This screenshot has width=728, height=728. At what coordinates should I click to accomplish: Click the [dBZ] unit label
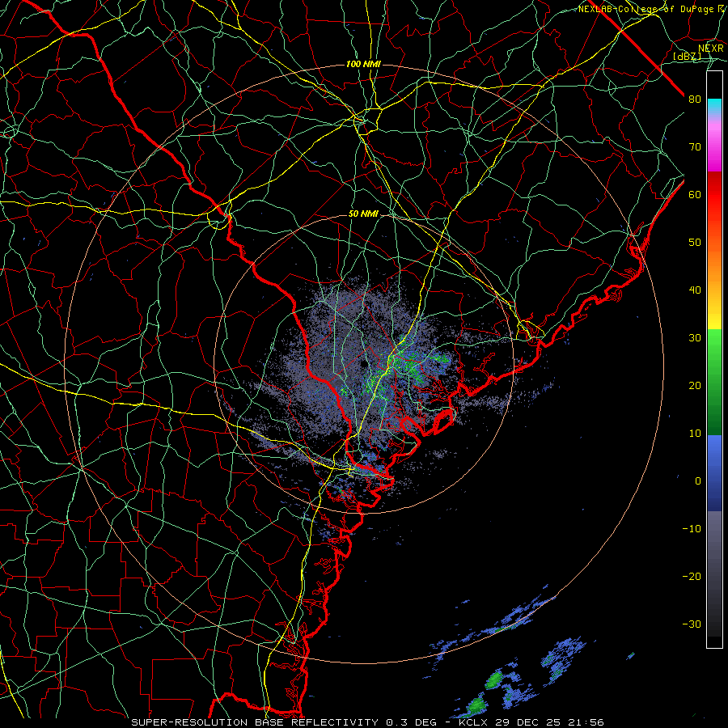687,57
